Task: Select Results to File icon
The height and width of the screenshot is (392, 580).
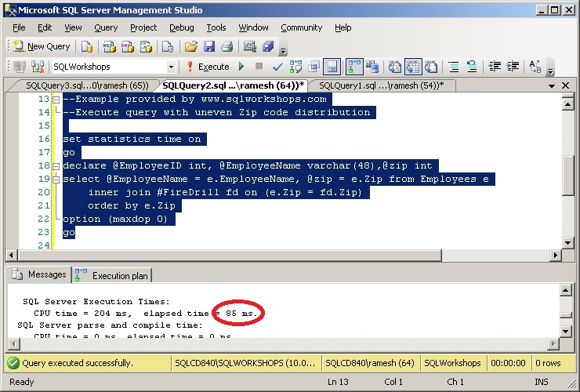Action: coord(431,67)
